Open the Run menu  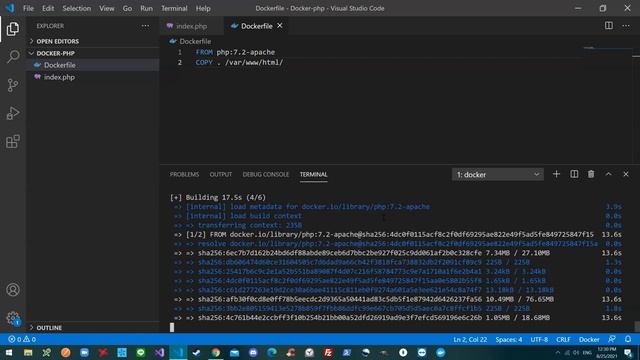coord(146,8)
